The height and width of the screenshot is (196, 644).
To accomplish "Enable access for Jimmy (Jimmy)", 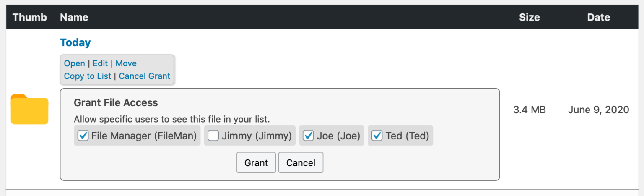I will click(x=213, y=136).
